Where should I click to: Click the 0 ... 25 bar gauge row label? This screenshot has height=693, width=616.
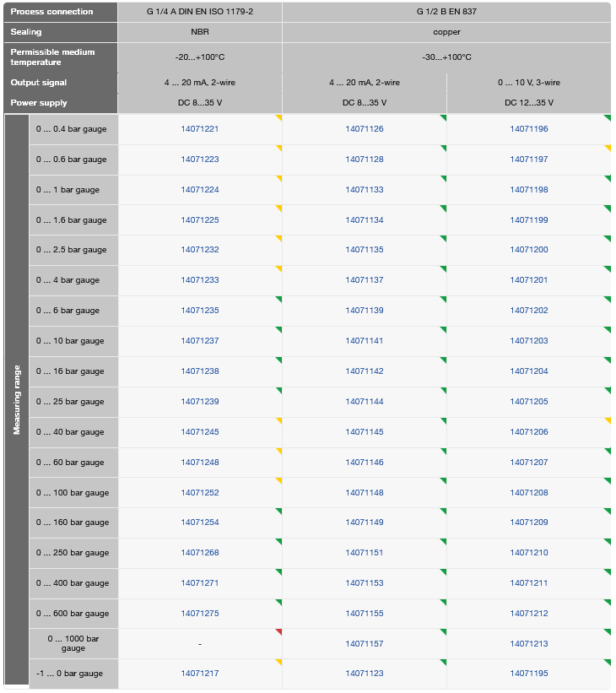point(73,402)
